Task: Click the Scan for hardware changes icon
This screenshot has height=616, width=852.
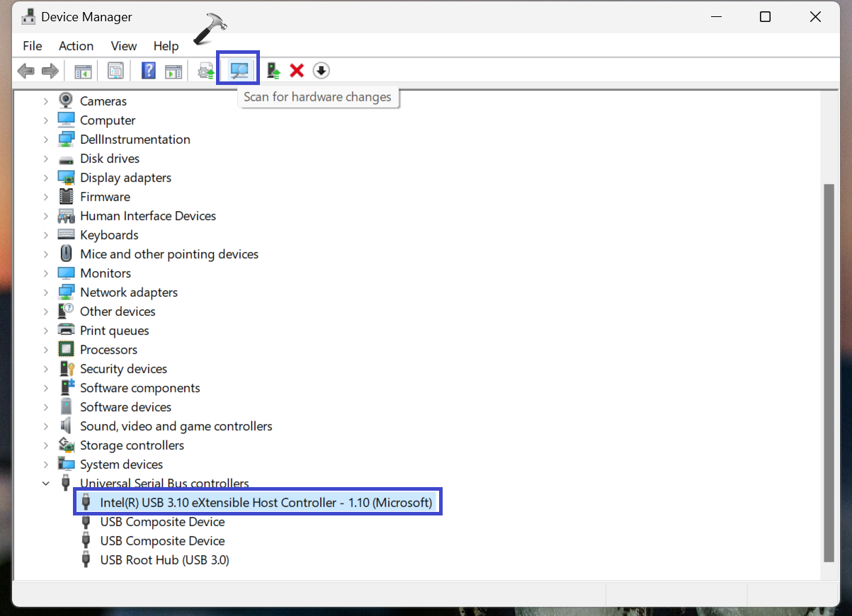Action: pyautogui.click(x=239, y=71)
